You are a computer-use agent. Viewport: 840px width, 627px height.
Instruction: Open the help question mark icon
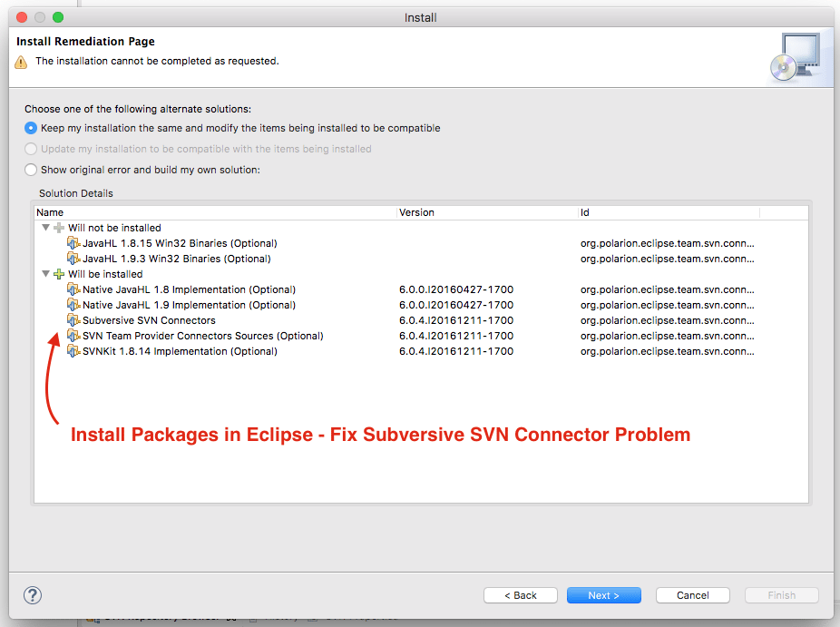33,595
